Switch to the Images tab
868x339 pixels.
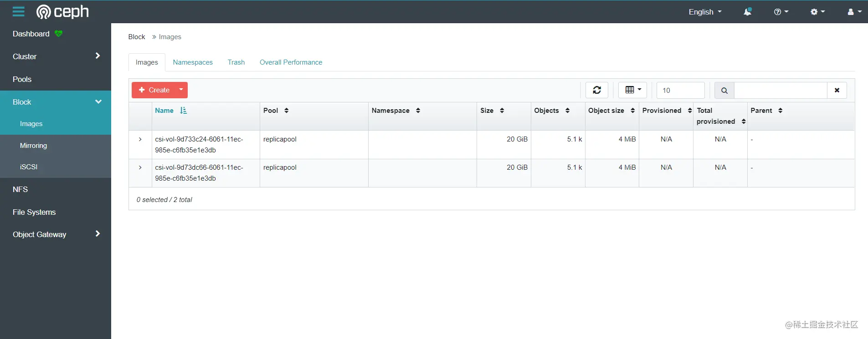click(x=147, y=62)
